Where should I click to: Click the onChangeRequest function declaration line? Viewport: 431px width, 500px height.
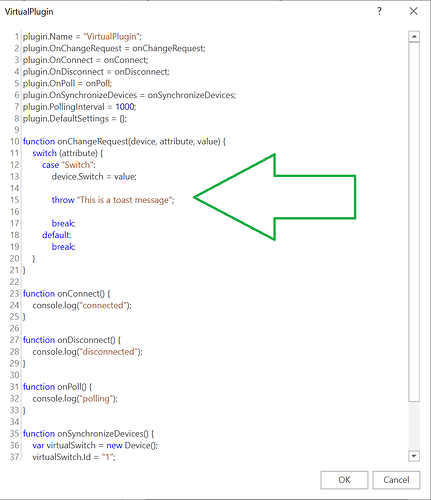(x=124, y=142)
